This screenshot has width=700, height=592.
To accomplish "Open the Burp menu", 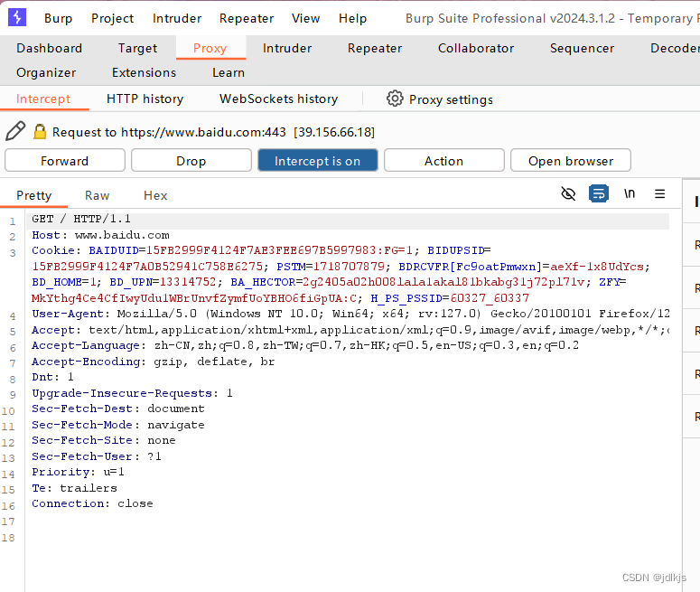I will click(58, 18).
